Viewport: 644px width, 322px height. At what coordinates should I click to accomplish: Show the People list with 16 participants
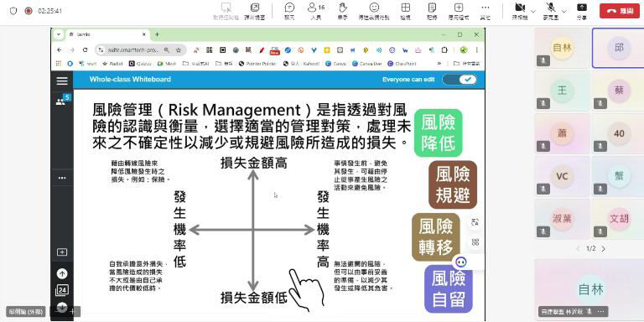tap(316, 11)
